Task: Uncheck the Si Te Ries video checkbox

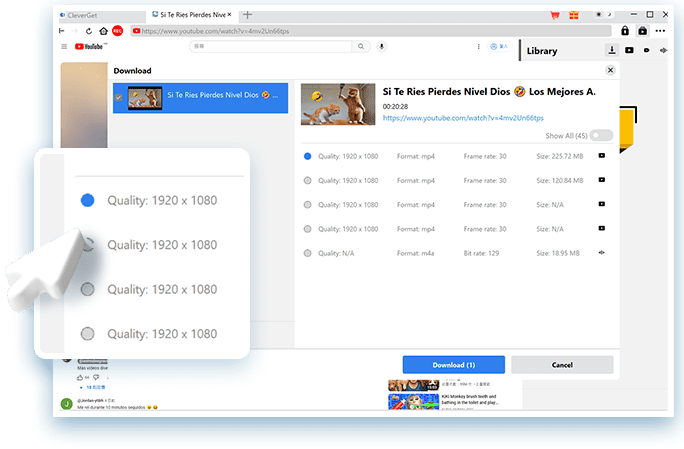Action: point(119,98)
